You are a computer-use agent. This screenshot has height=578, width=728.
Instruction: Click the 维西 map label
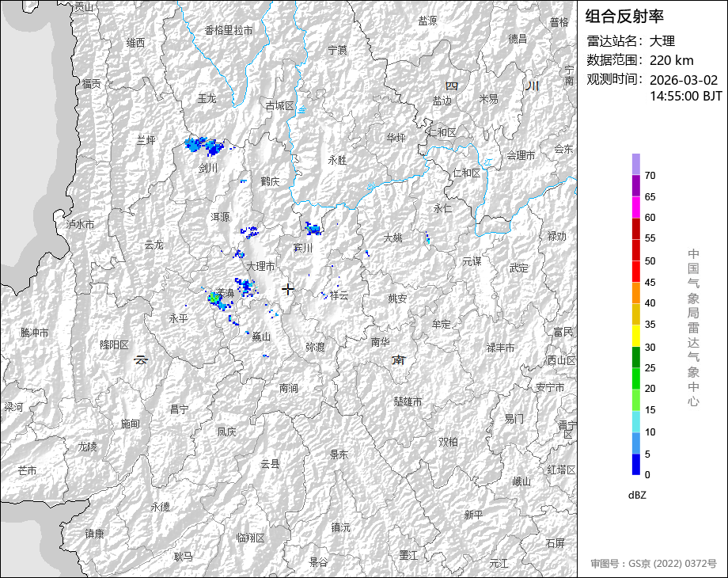(135, 43)
